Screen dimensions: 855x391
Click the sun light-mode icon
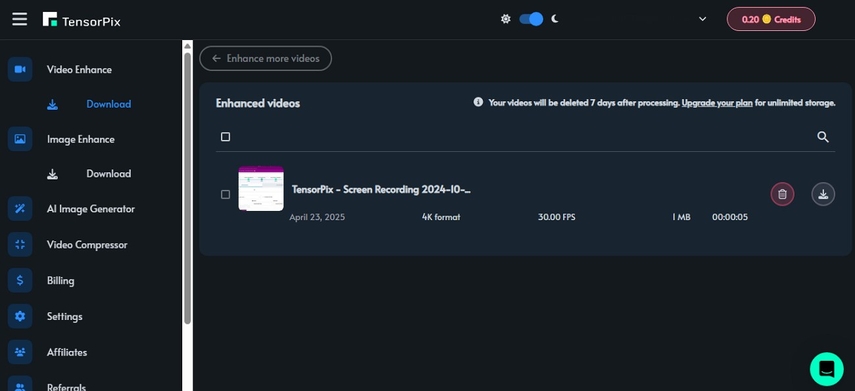point(506,19)
